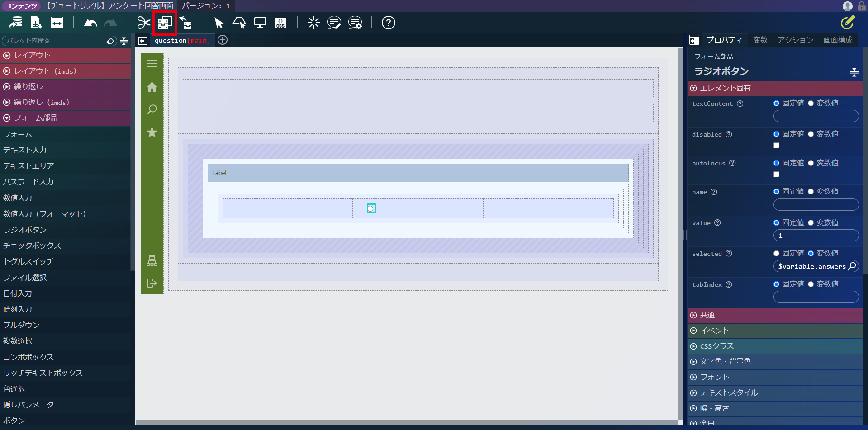Switch to the 変数 tab
The height and width of the screenshot is (430, 868).
(x=760, y=40)
